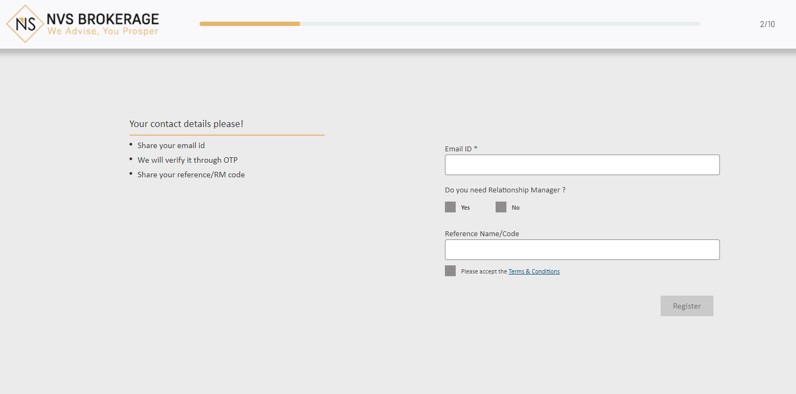This screenshot has width=796, height=394.
Task: Click the NVS BROKERAGE brand name
Action: [103, 19]
